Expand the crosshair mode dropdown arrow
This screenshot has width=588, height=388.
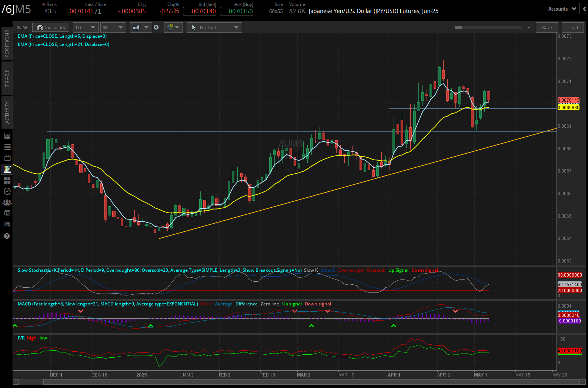177,27
